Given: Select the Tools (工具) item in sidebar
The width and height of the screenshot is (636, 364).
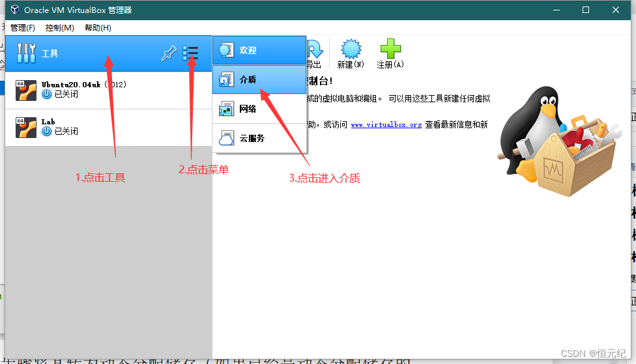Looking at the screenshot, I should [x=108, y=53].
